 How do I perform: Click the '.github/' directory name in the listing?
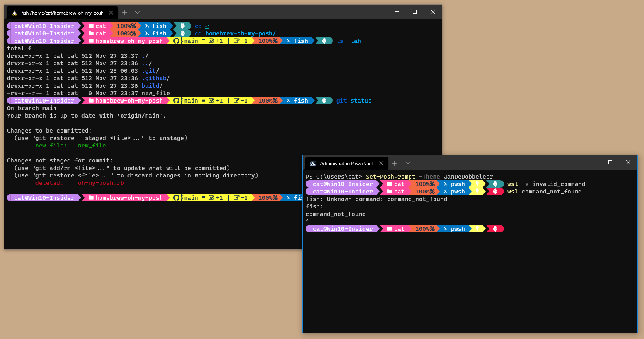click(156, 78)
